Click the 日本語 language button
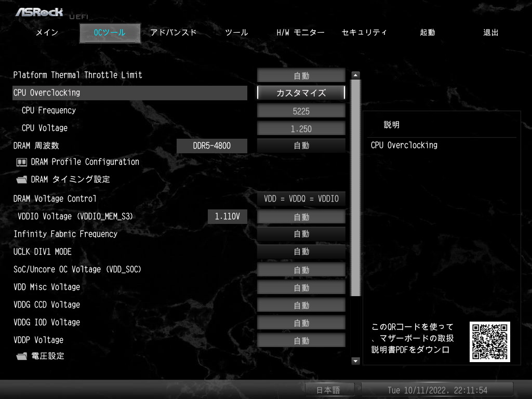The image size is (532, 399). (329, 390)
